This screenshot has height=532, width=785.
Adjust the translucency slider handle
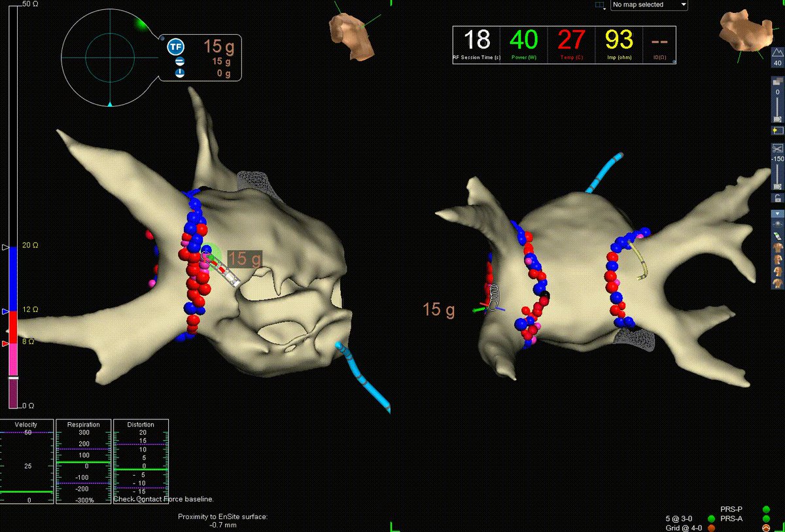[777, 119]
